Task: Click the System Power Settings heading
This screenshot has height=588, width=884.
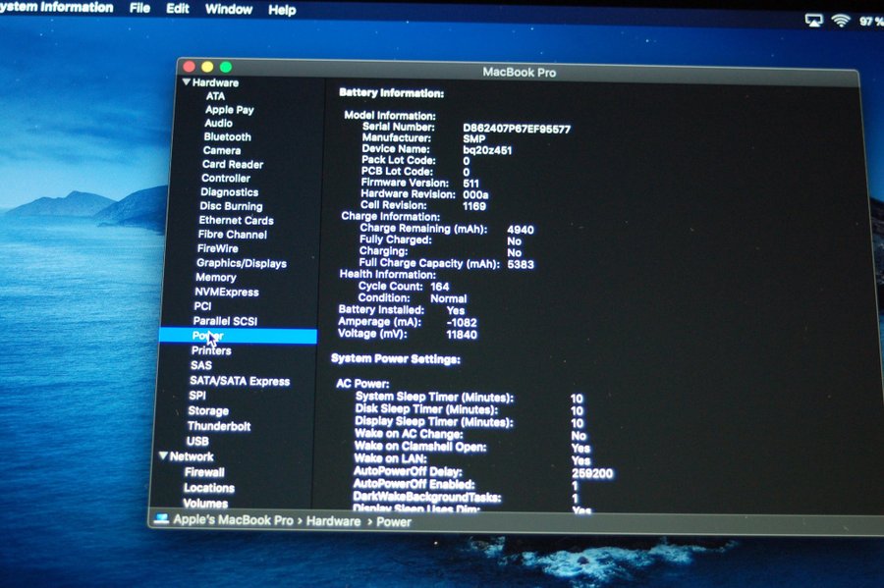Action: [x=396, y=358]
